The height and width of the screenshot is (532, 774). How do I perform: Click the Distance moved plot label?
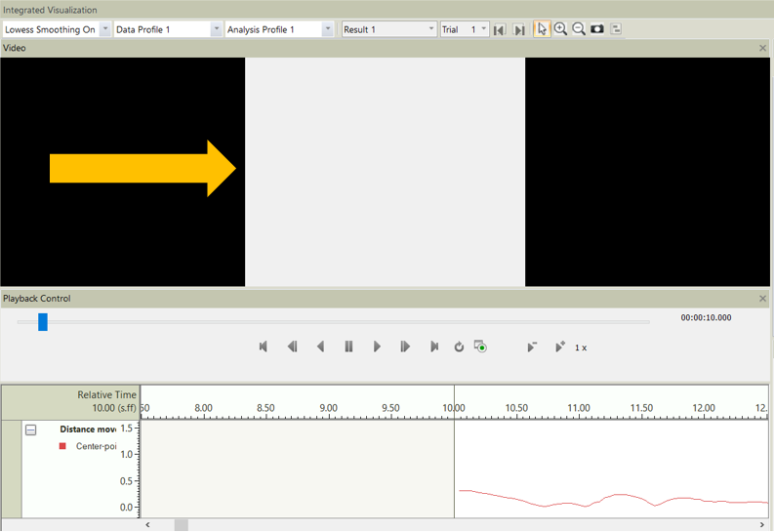point(88,430)
